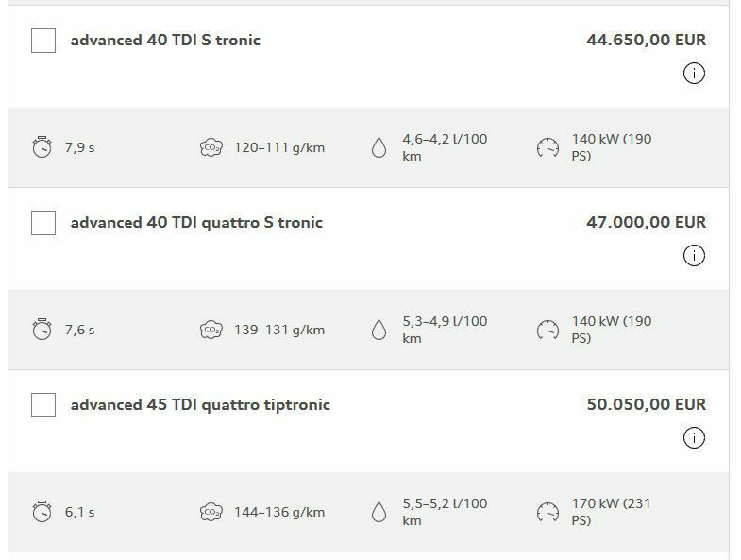Click the CO2 cloud icon beside 139–131 g/km
The image size is (741, 560).
211,330
